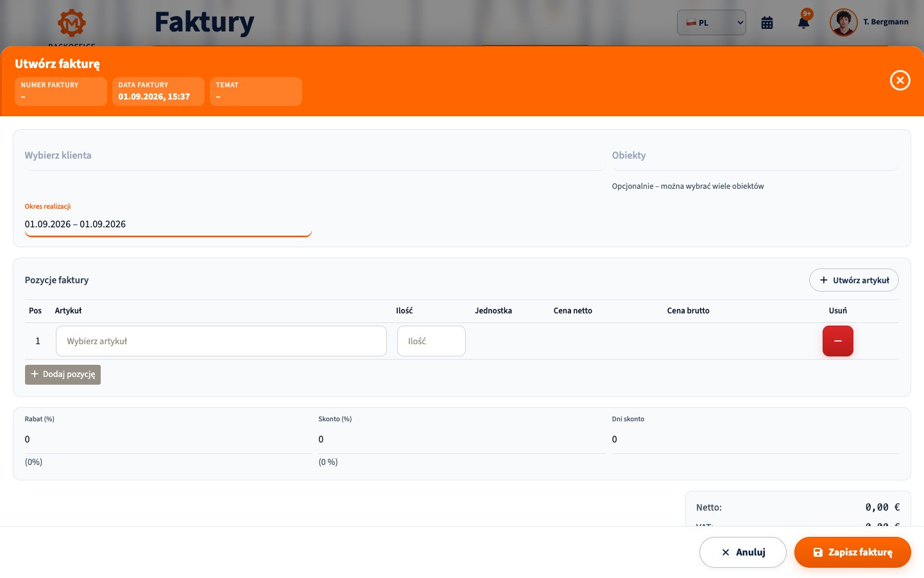Click the Ilość input in row 1
The width and height of the screenshot is (924, 578).
click(431, 341)
